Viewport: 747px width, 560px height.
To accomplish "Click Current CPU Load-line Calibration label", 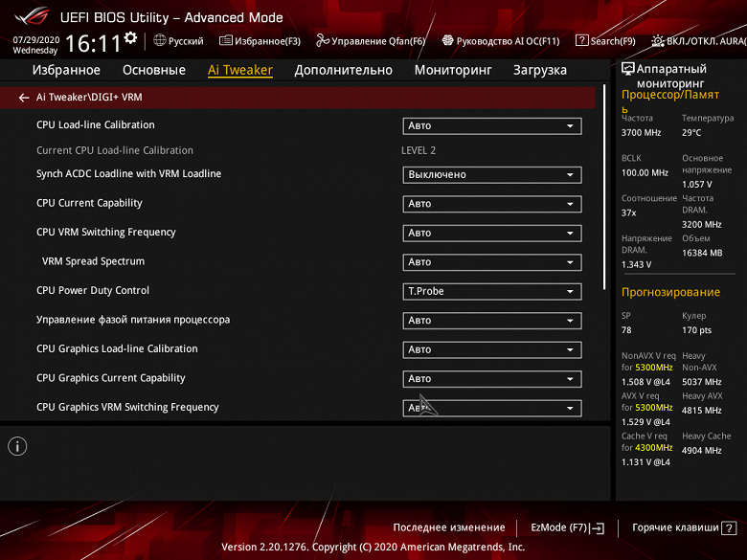I will click(115, 150).
